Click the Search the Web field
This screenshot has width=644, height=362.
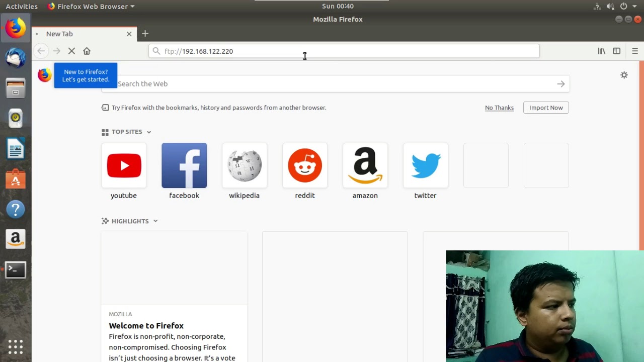[335, 84]
